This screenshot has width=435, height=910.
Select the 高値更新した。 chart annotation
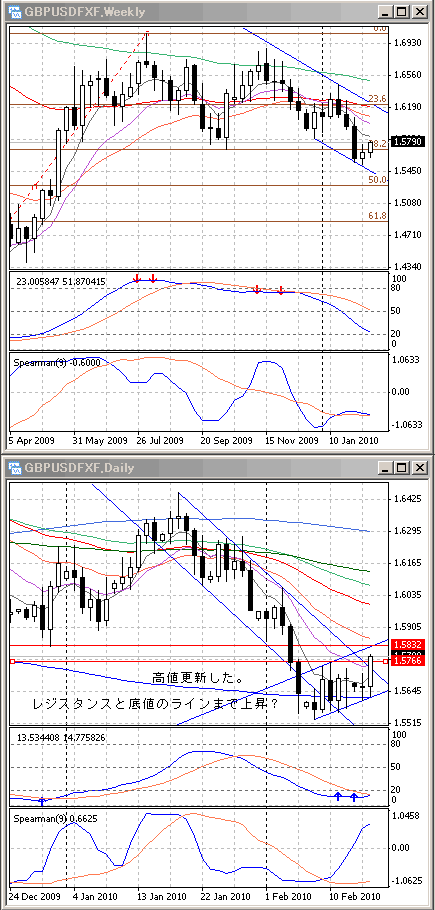pos(197,677)
